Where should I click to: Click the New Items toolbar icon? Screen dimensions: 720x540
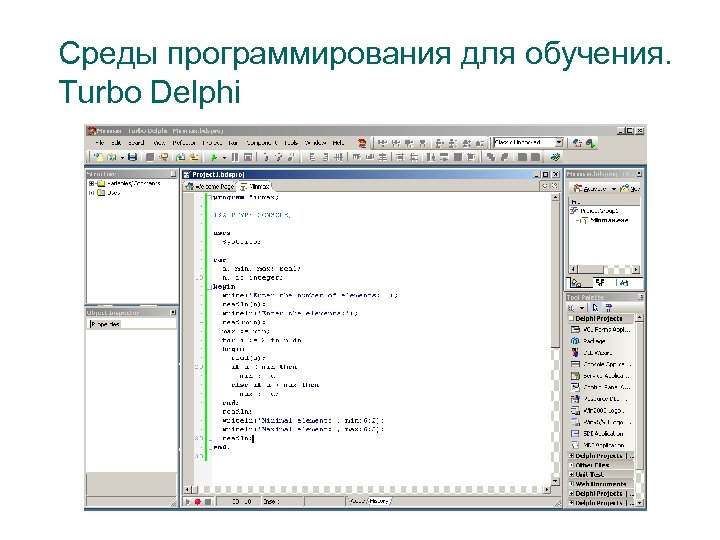[98, 157]
